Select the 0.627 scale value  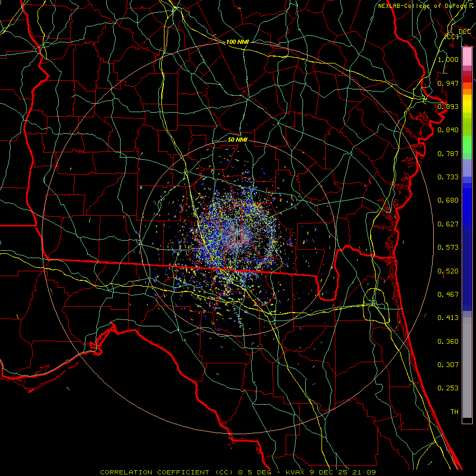[448, 224]
